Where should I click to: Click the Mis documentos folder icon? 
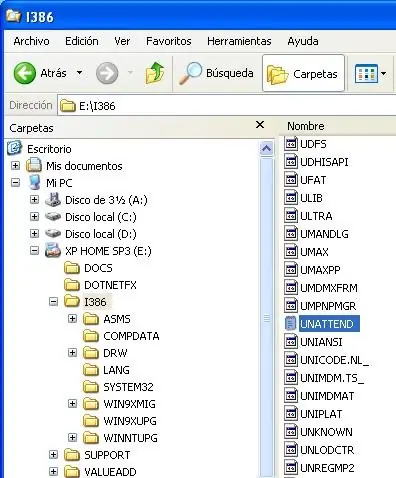pyautogui.click(x=34, y=165)
